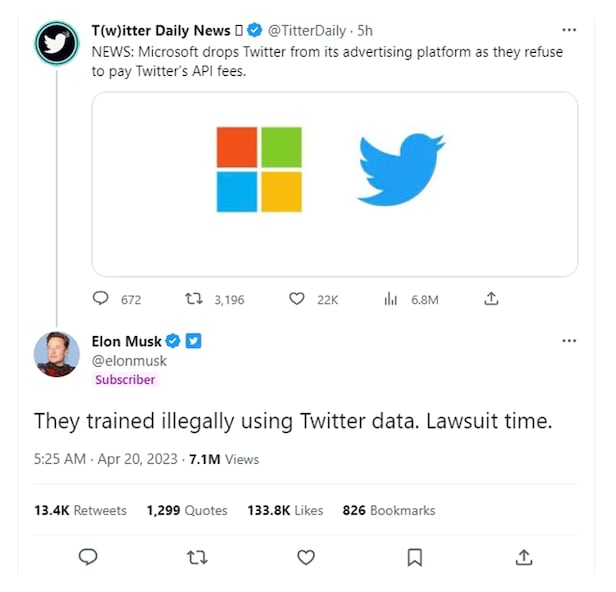Click the @elonmusk handle link
The width and height of the screenshot is (616, 592).
(129, 361)
